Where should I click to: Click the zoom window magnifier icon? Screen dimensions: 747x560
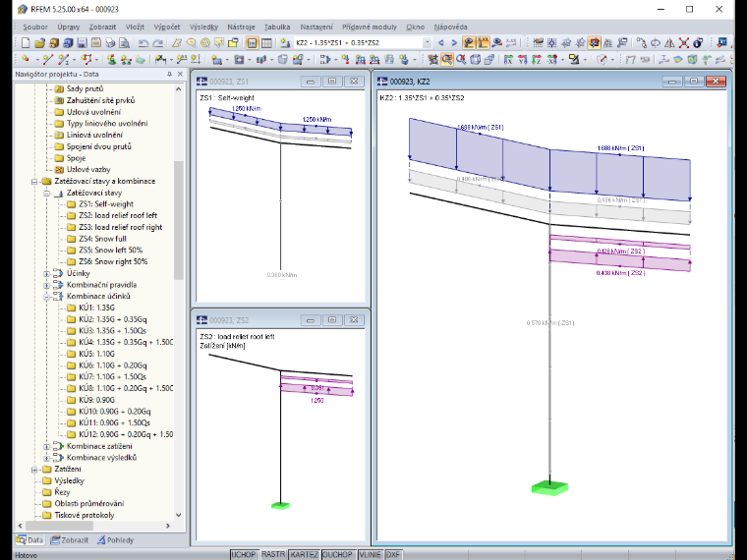(447, 60)
